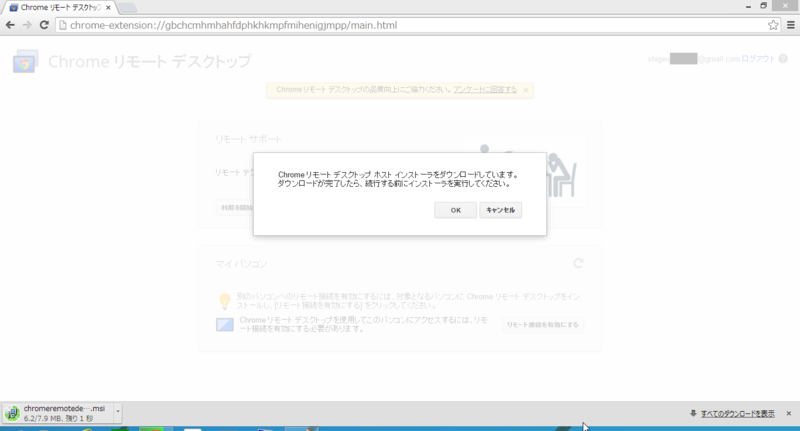Open the Chrome hamburger menu

click(790, 25)
